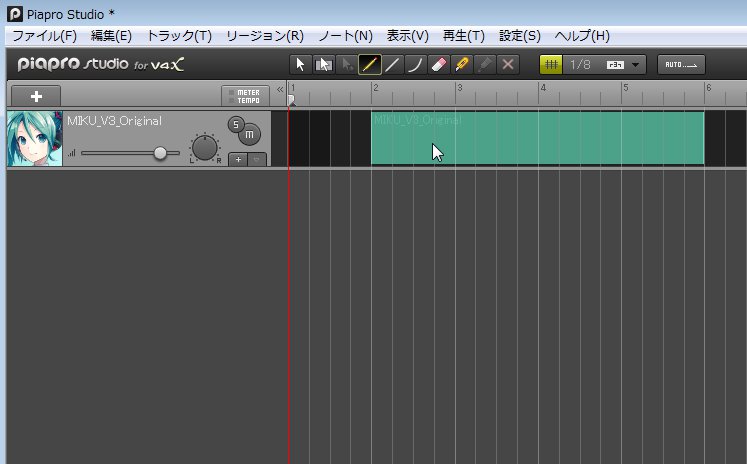Click the X delete tool
The image size is (747, 464).
[508, 65]
